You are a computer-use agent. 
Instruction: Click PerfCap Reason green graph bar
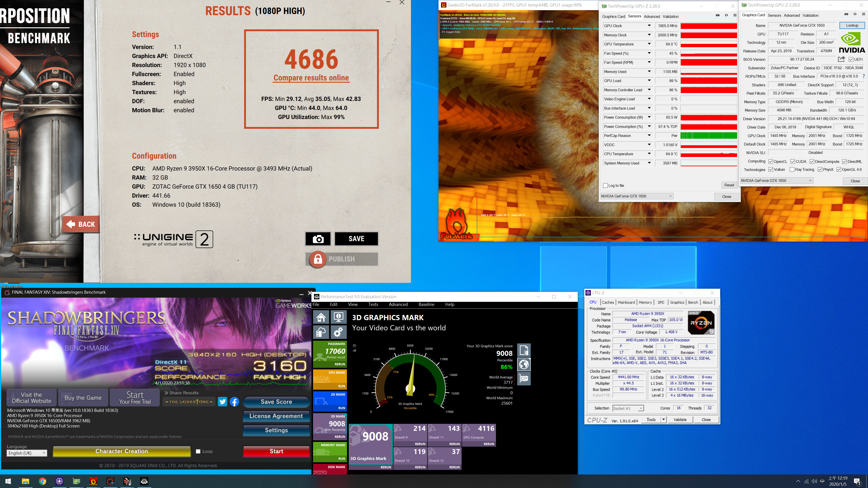709,136
